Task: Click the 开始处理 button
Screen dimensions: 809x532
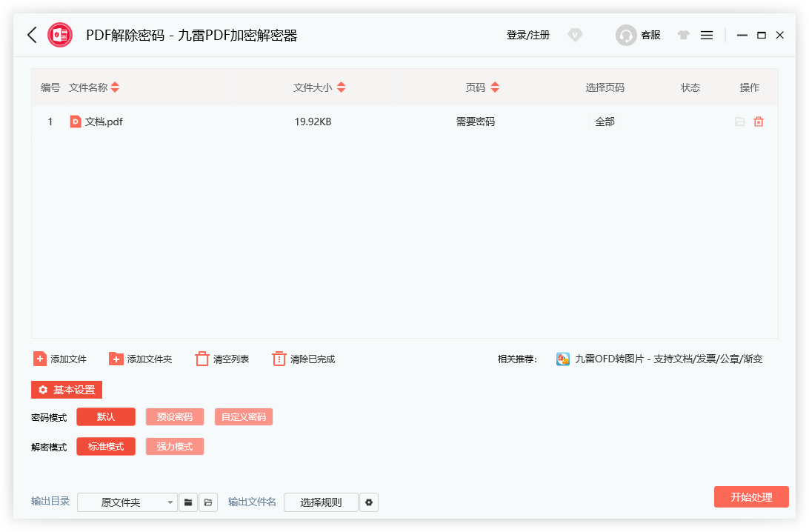Action: (751, 497)
